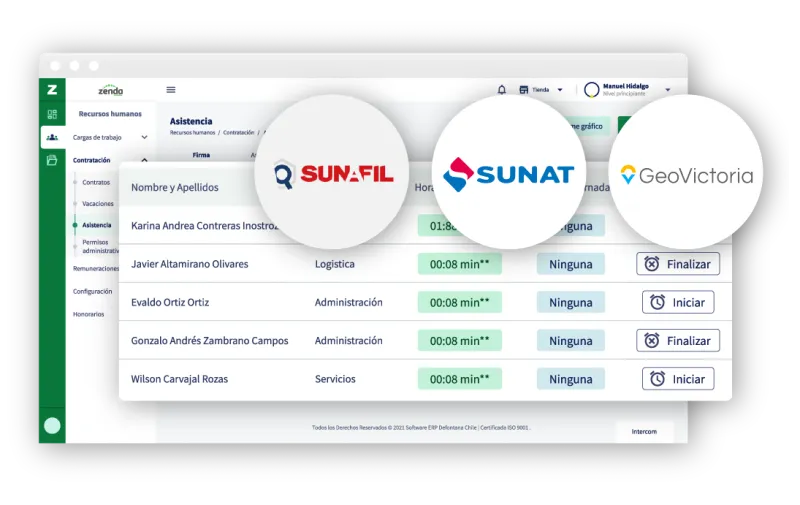The height and width of the screenshot is (505, 800).
Task: Expand the Tienda dropdown arrow
Action: click(x=560, y=90)
